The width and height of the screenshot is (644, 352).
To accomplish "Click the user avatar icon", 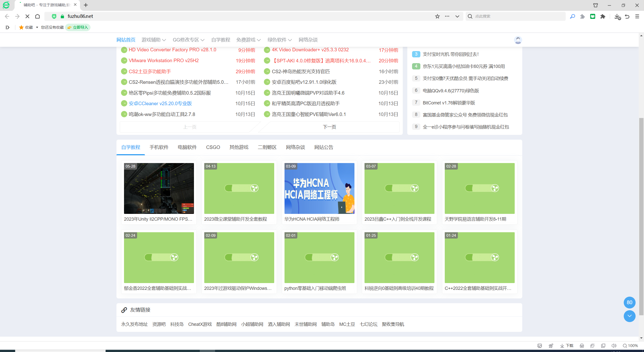I will pyautogui.click(x=518, y=40).
